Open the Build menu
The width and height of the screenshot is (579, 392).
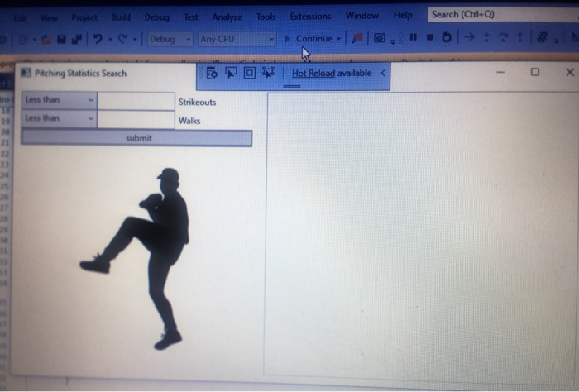[121, 17]
